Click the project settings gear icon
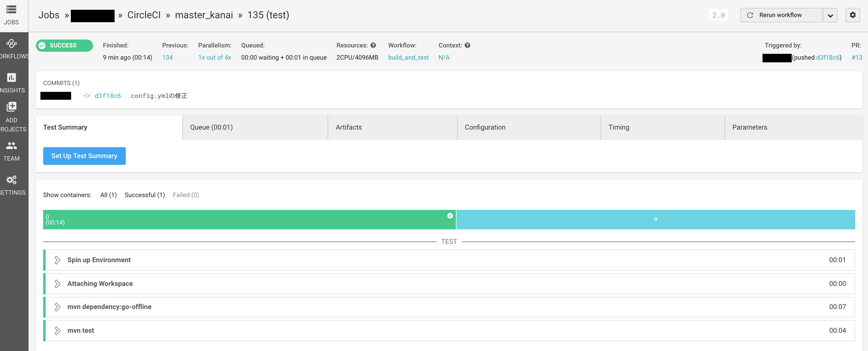Image resolution: width=868 pixels, height=351 pixels. tap(852, 15)
